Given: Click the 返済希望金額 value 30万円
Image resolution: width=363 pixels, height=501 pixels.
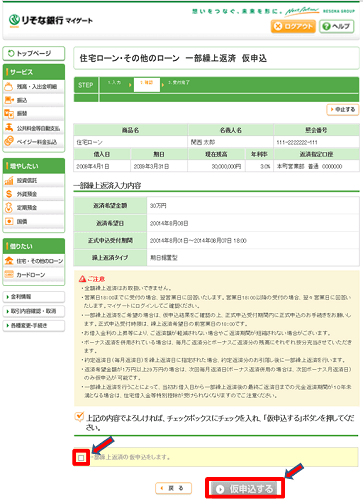Looking at the screenshot, I should 158,206.
